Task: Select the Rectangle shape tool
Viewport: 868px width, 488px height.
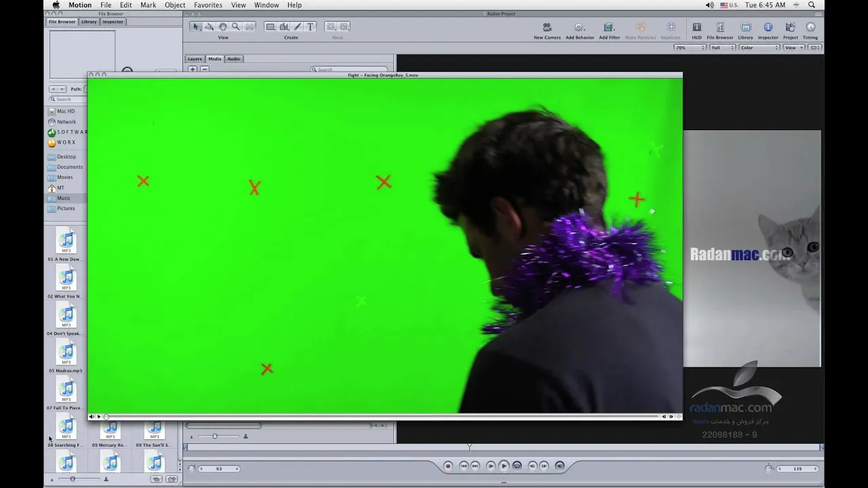Action: (270, 27)
